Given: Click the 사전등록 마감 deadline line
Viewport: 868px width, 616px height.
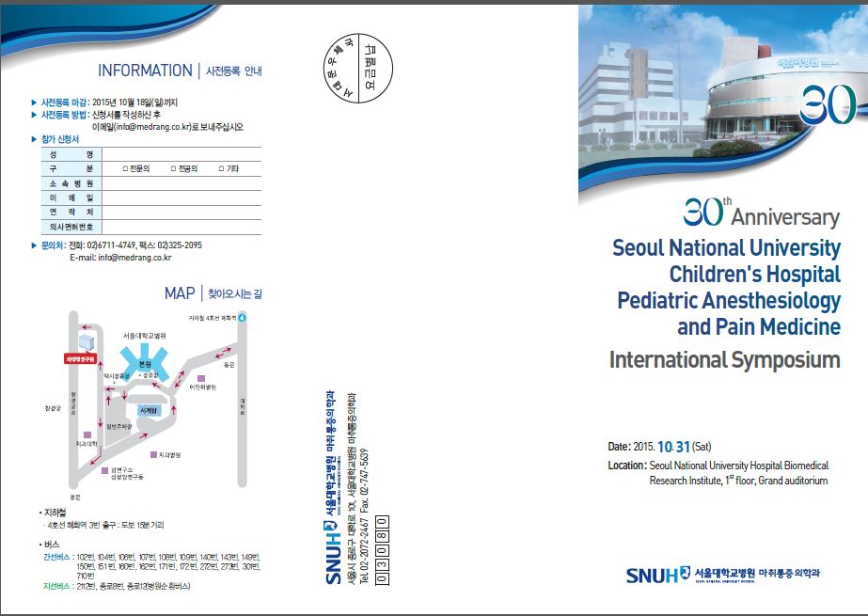Looking at the screenshot, I should (x=105, y=103).
